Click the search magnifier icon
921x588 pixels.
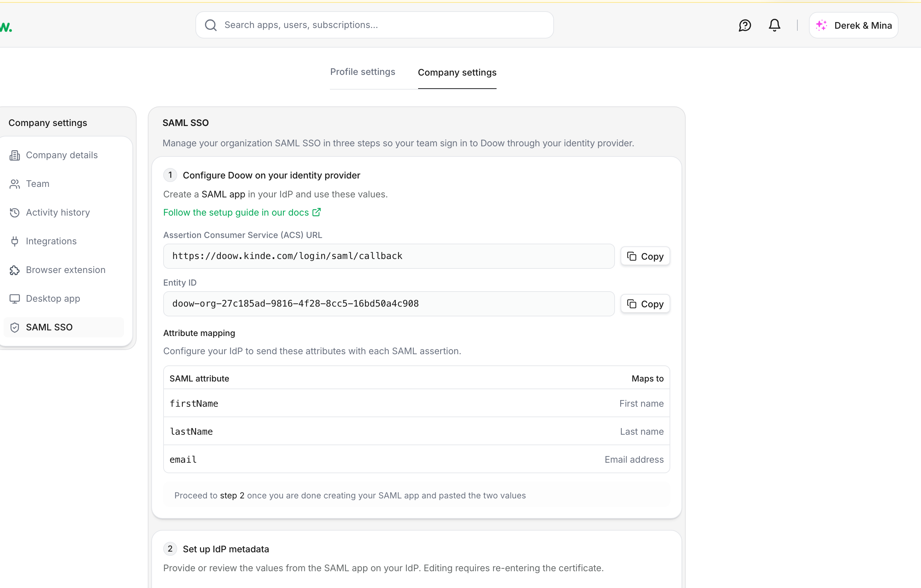coord(211,25)
